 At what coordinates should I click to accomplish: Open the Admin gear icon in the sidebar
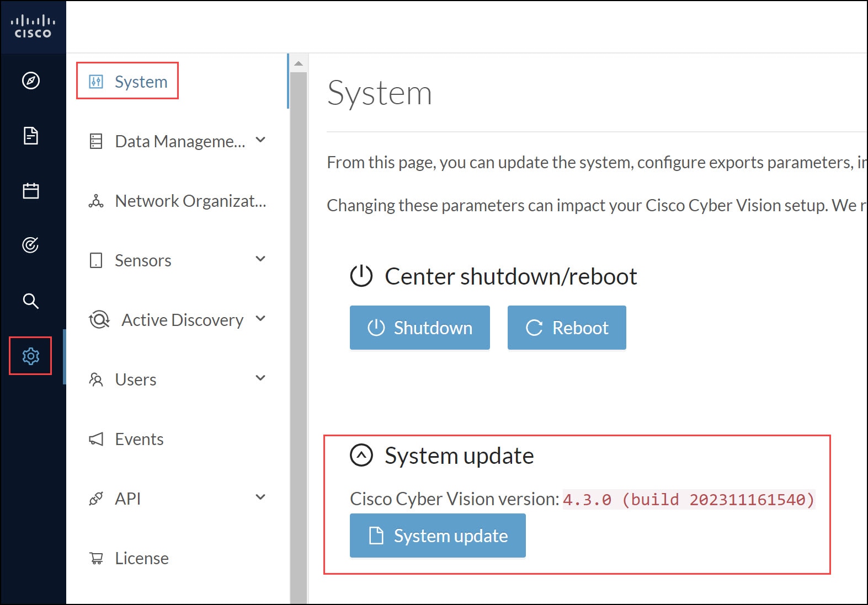click(31, 356)
